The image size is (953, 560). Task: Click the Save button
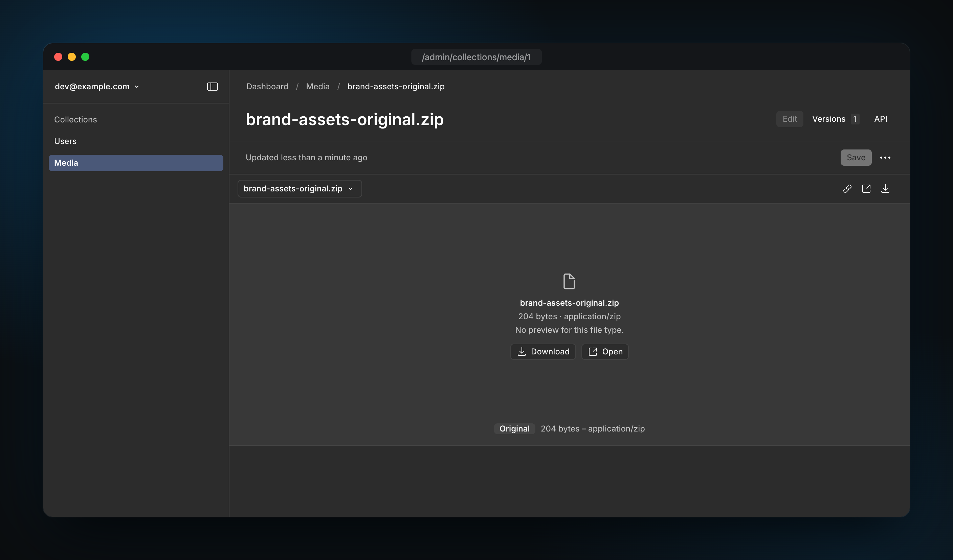point(856,158)
